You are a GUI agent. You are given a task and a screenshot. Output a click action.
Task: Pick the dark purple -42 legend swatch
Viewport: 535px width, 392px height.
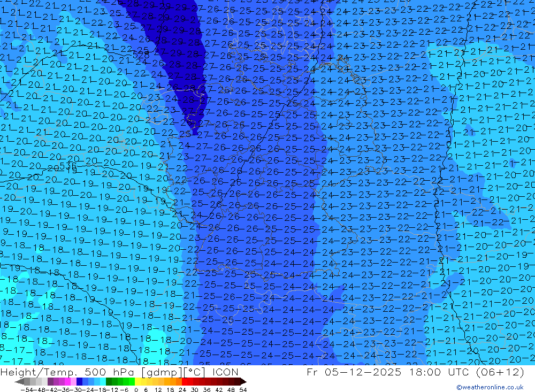coord(50,382)
